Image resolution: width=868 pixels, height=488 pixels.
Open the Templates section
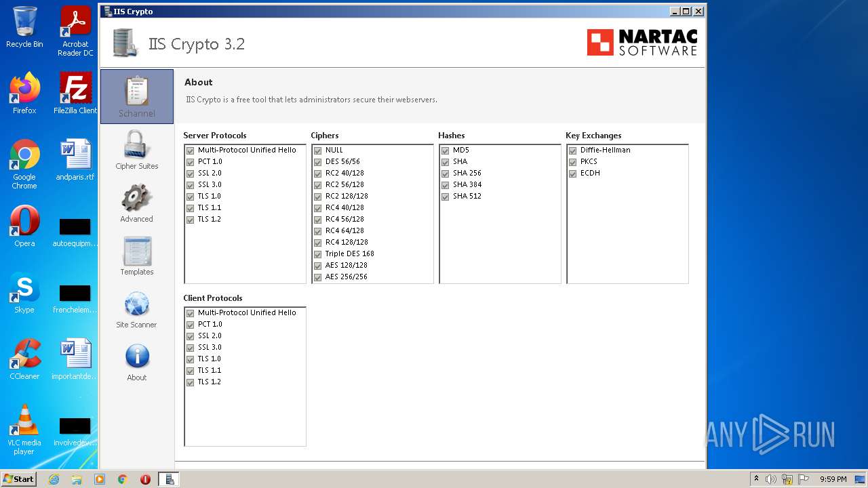click(136, 256)
